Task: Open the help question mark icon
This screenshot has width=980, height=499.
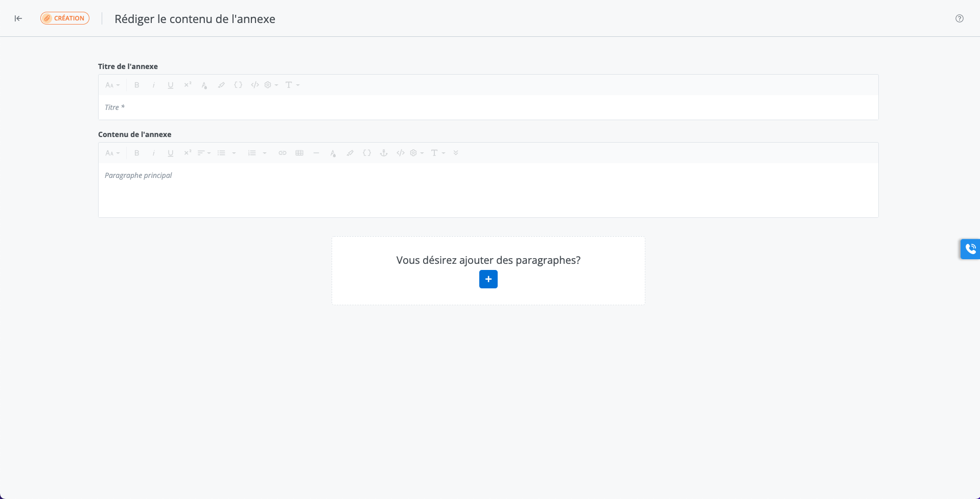Action: (959, 18)
